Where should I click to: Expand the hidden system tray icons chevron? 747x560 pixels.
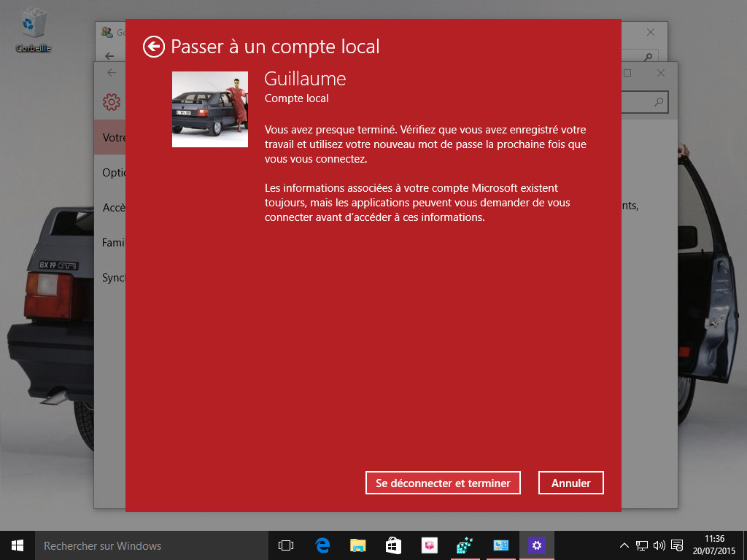[x=624, y=545]
